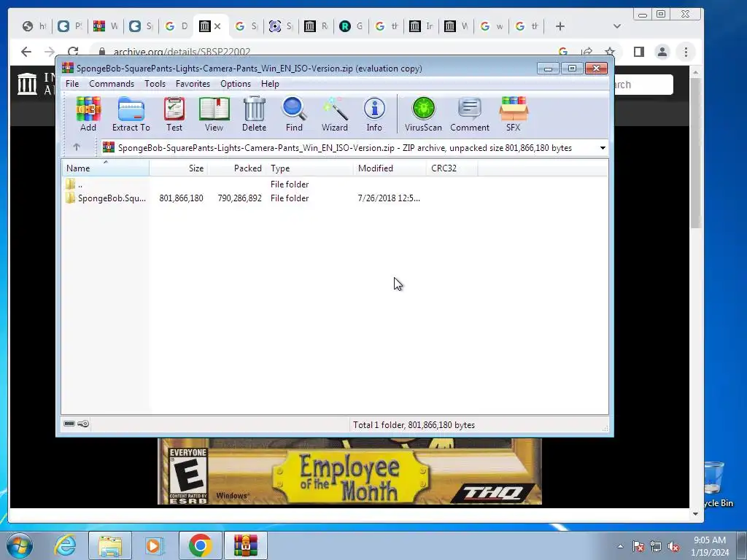The height and width of the screenshot is (560, 747).
Task: Click the 7/26/2018 modified date cell
Action: 389,198
